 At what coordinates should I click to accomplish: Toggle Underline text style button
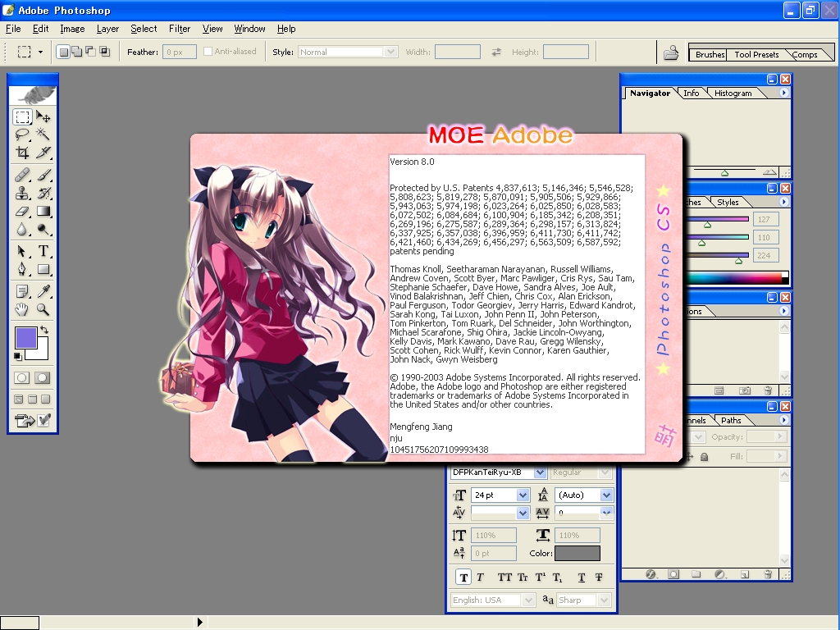coord(582,577)
